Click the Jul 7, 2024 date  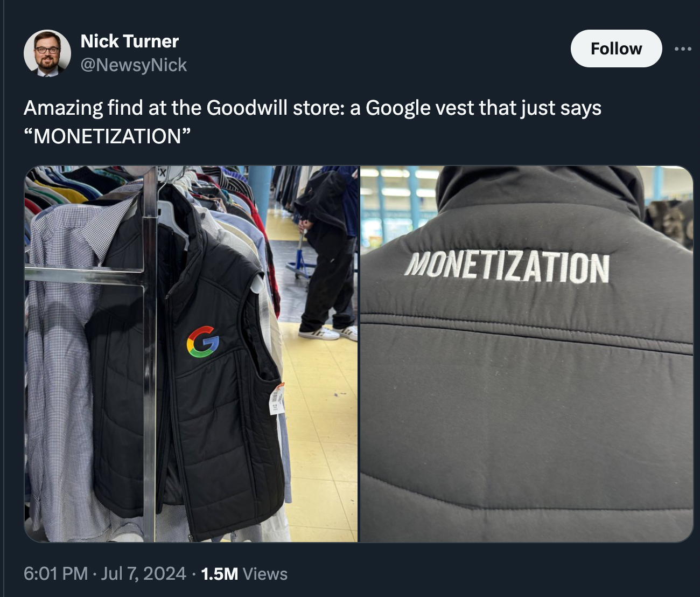[143, 573]
